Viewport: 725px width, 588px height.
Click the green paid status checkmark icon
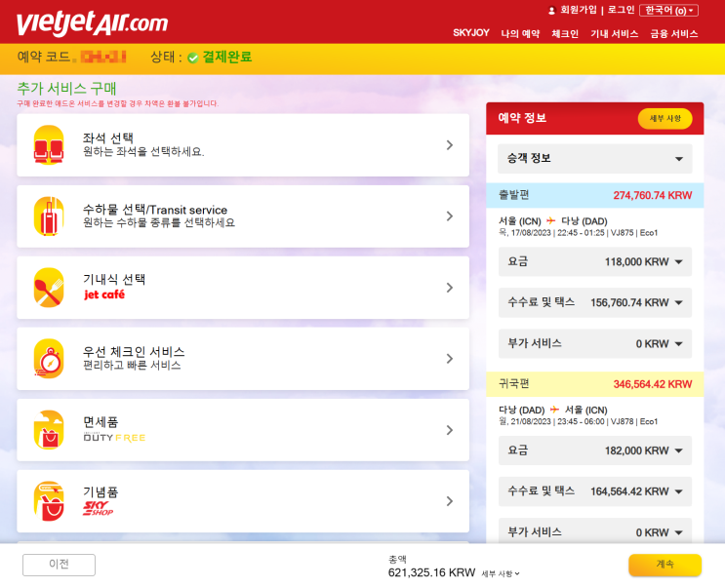click(193, 58)
